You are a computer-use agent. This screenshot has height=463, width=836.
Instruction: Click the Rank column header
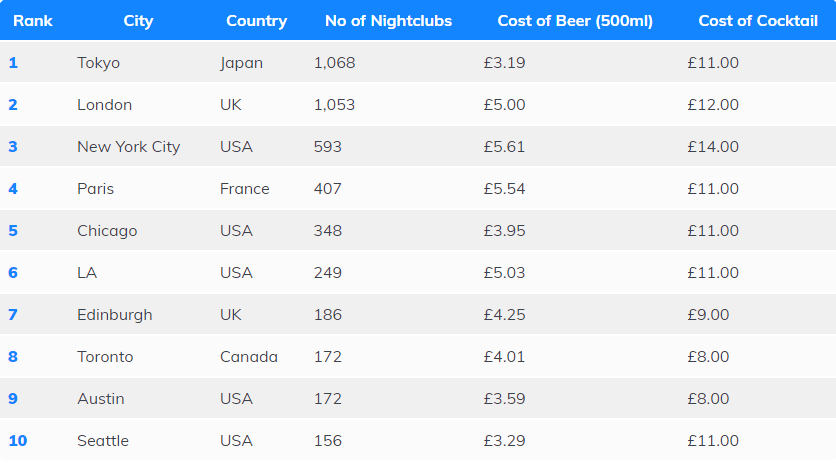33,21
